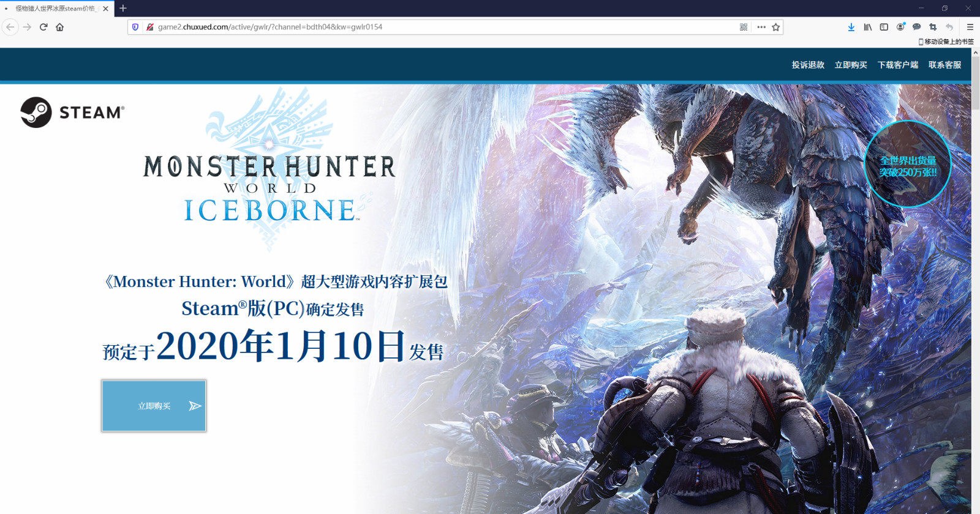The image size is (980, 514).
Task: Reload the current page
Action: pyautogui.click(x=43, y=27)
